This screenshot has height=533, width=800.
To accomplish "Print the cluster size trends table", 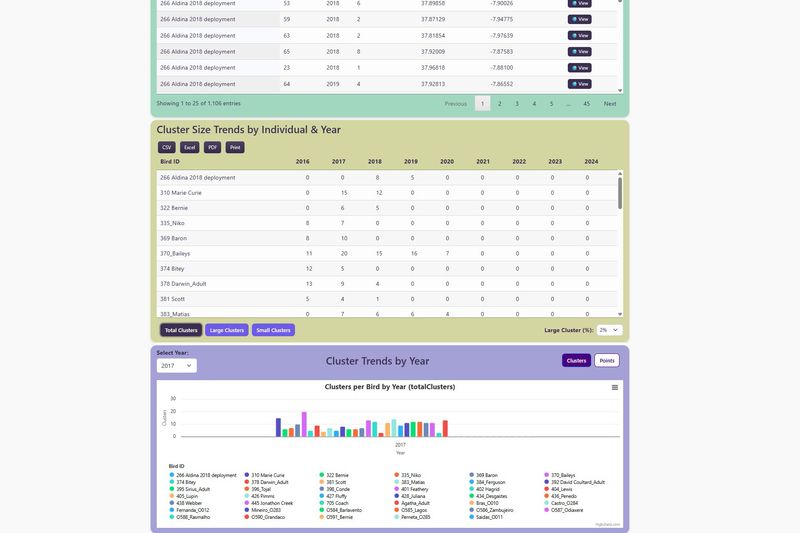I will coord(235,147).
